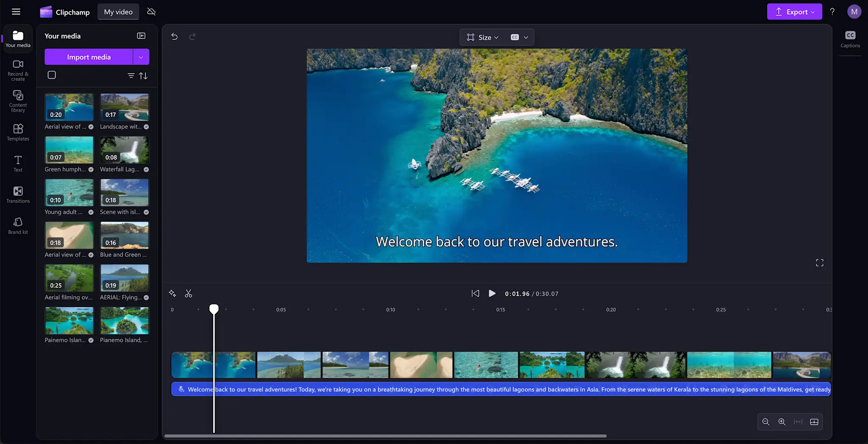Toggle the select all media checkbox
Image resolution: width=868 pixels, height=444 pixels.
(52, 75)
